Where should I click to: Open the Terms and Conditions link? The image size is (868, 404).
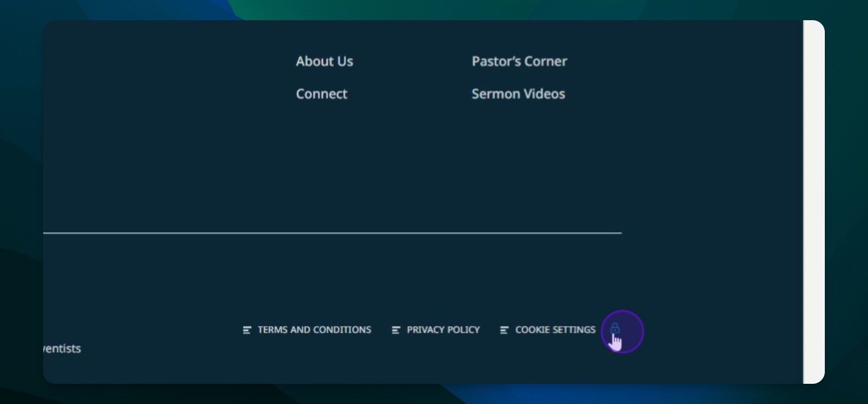tap(314, 330)
